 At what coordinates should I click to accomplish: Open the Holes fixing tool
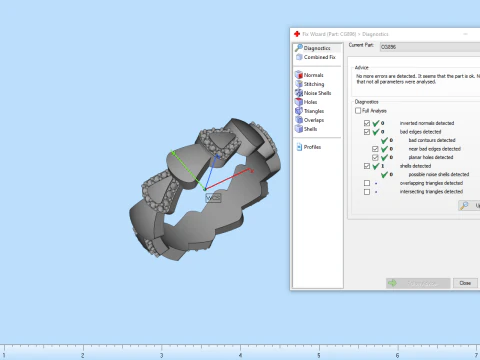[x=306, y=102]
